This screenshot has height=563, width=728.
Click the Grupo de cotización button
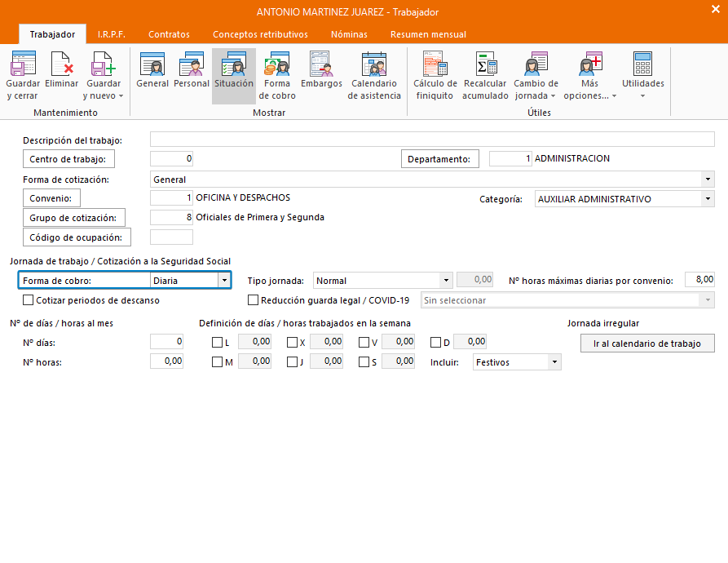[x=74, y=217]
